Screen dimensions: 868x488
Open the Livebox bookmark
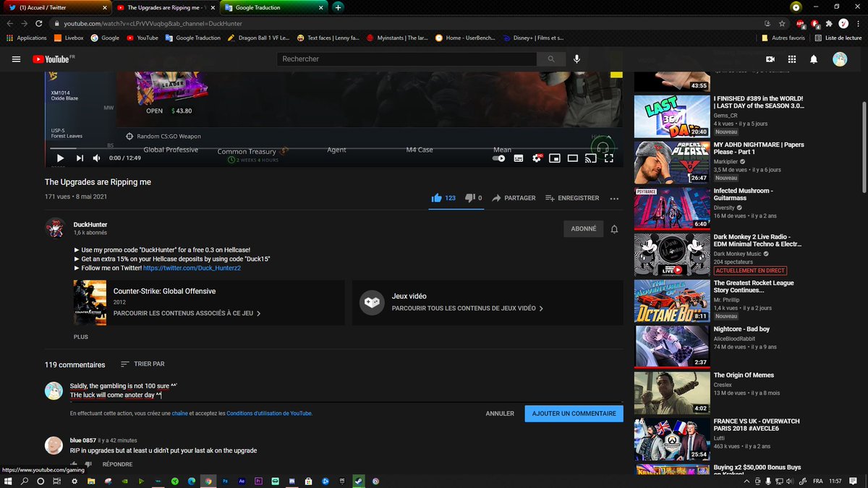pyautogui.click(x=68, y=38)
